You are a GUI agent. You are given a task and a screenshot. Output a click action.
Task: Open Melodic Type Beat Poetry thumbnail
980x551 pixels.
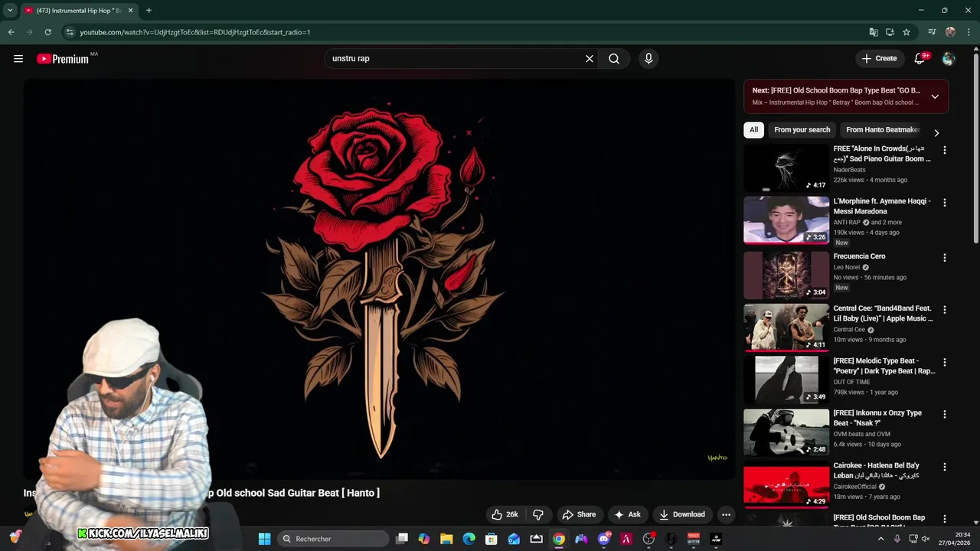[x=786, y=380]
